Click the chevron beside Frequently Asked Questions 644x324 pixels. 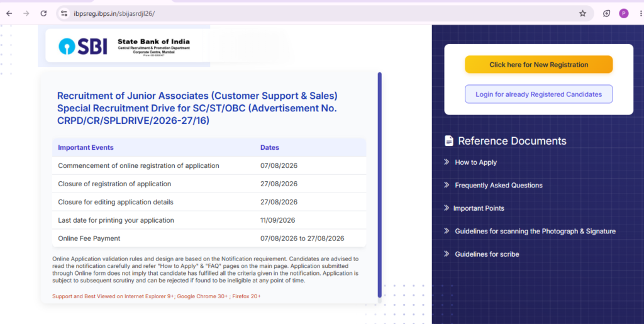[x=447, y=185]
